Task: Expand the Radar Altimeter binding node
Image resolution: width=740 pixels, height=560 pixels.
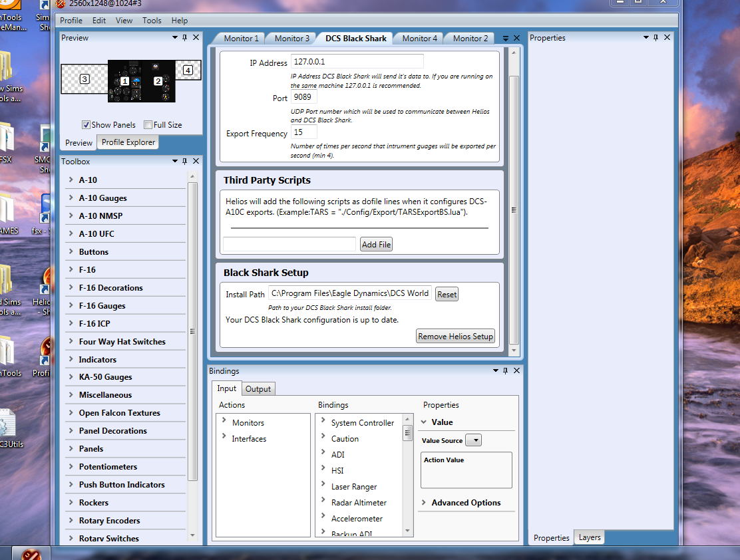Action: click(323, 499)
